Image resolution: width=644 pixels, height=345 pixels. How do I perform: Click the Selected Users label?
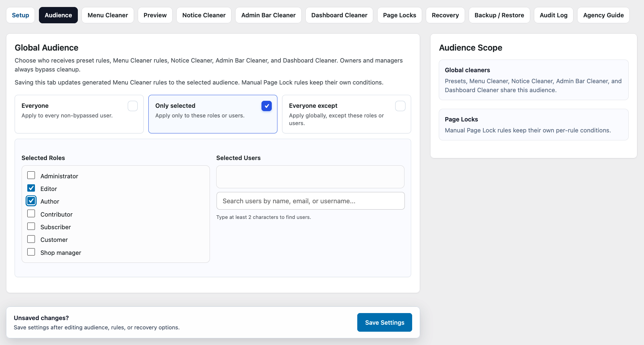pyautogui.click(x=239, y=158)
